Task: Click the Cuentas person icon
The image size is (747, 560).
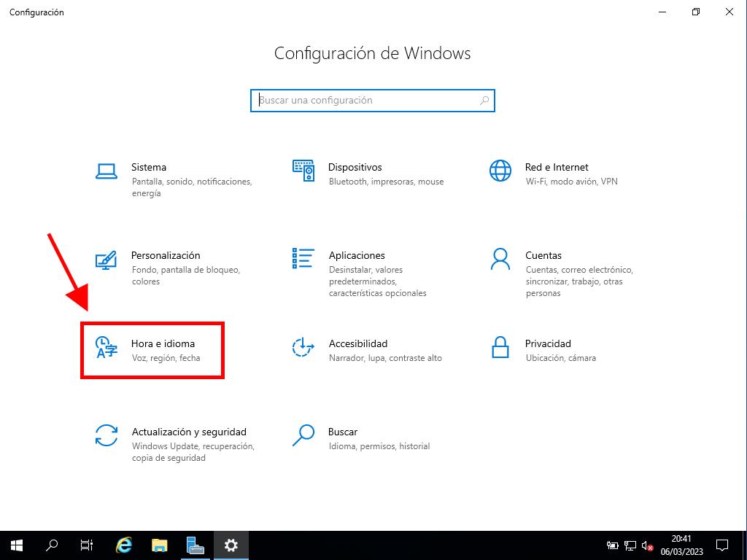Action: pos(500,259)
